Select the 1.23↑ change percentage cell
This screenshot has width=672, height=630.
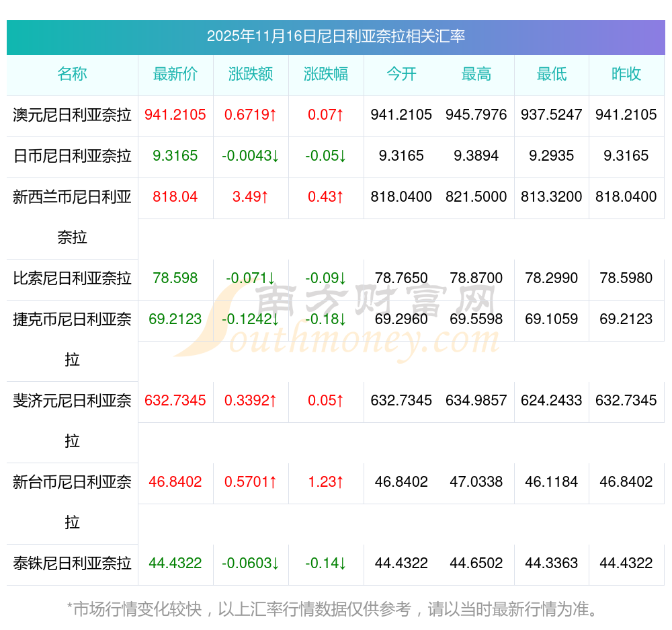pyautogui.click(x=326, y=482)
